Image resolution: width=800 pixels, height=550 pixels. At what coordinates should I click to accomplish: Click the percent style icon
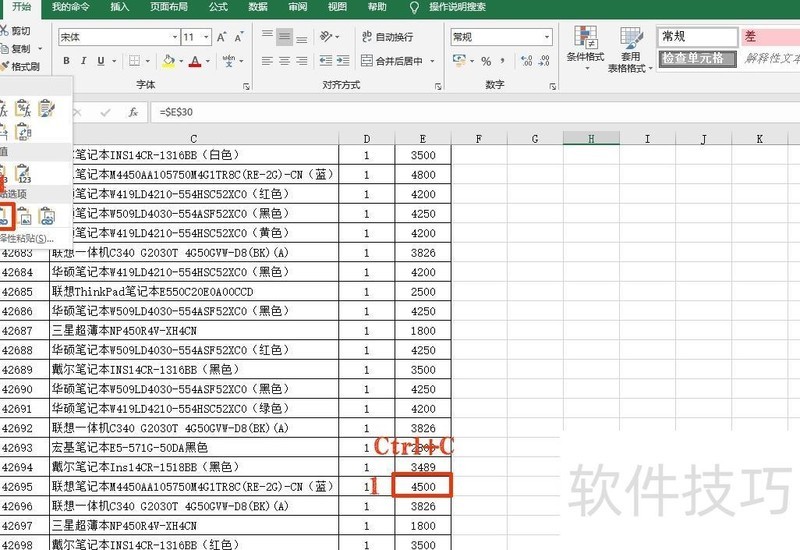click(486, 61)
